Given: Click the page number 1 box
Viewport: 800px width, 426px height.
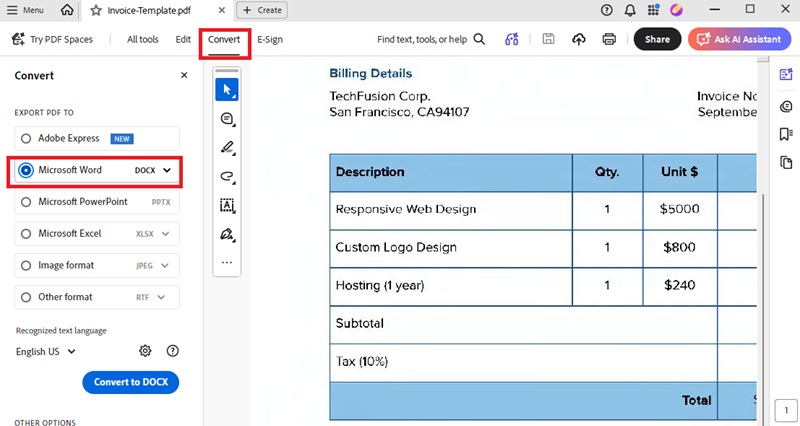Looking at the screenshot, I should tap(786, 410).
